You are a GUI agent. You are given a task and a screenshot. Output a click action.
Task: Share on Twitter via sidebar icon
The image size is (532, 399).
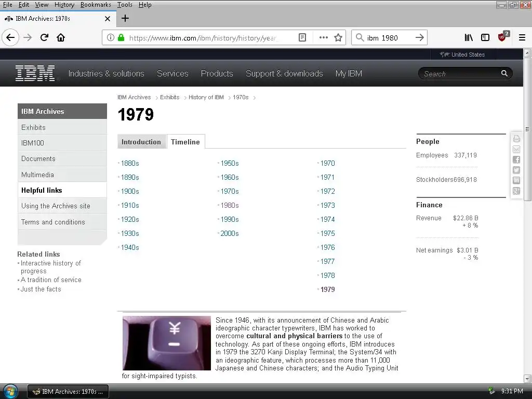[516, 170]
